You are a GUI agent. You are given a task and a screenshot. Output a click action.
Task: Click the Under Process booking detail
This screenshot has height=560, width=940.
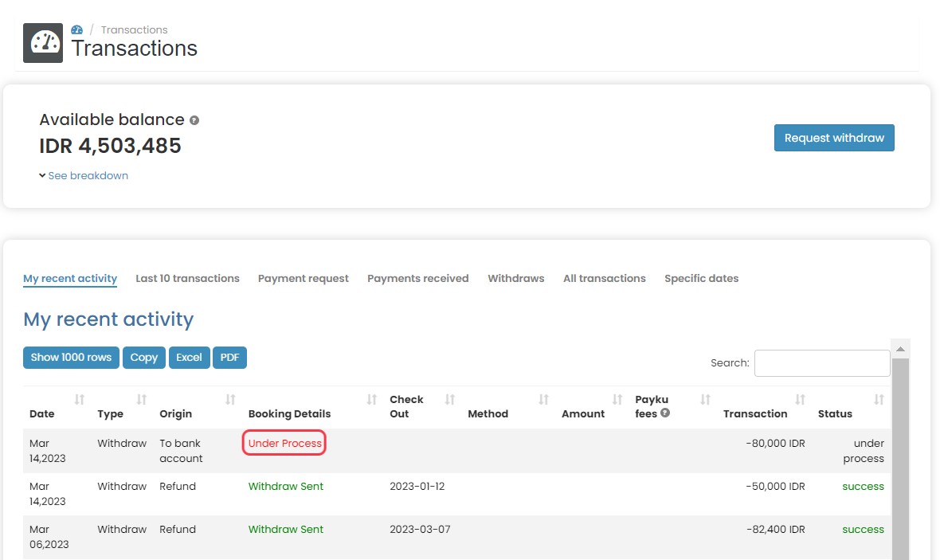pos(284,443)
